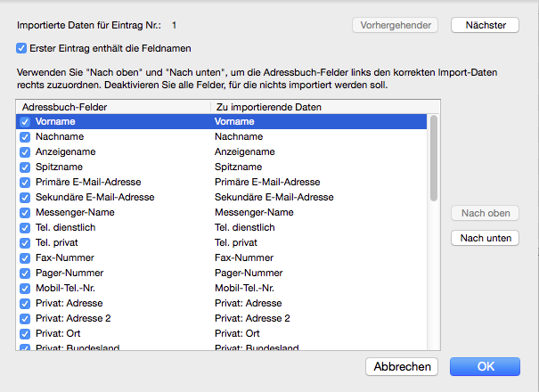Uncheck the Messenger-Name checkbox

coord(25,212)
